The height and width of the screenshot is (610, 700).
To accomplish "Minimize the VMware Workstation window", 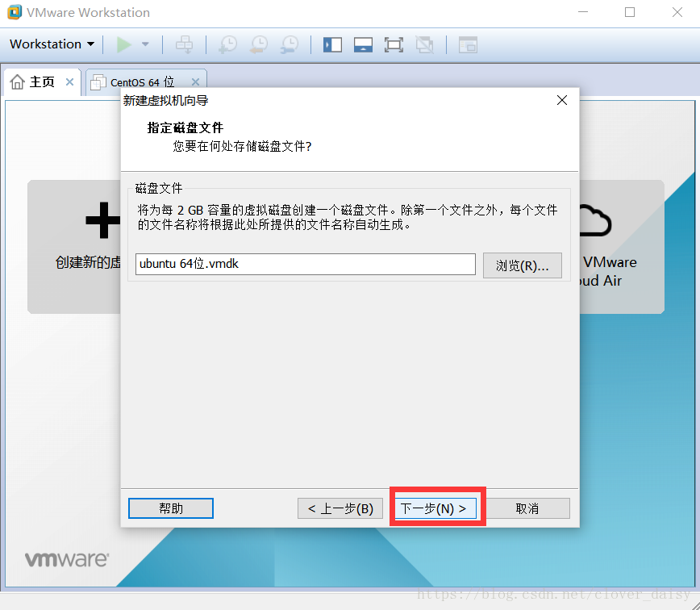I will click(583, 12).
